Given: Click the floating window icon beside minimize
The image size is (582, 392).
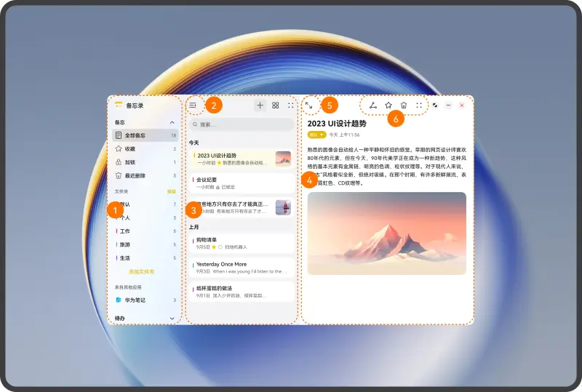Looking at the screenshot, I should pos(435,105).
